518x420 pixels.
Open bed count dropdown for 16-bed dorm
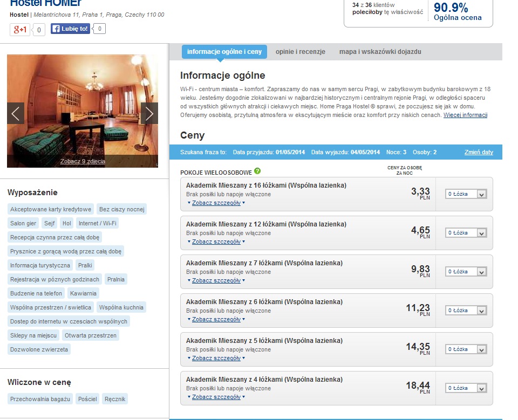click(466, 194)
